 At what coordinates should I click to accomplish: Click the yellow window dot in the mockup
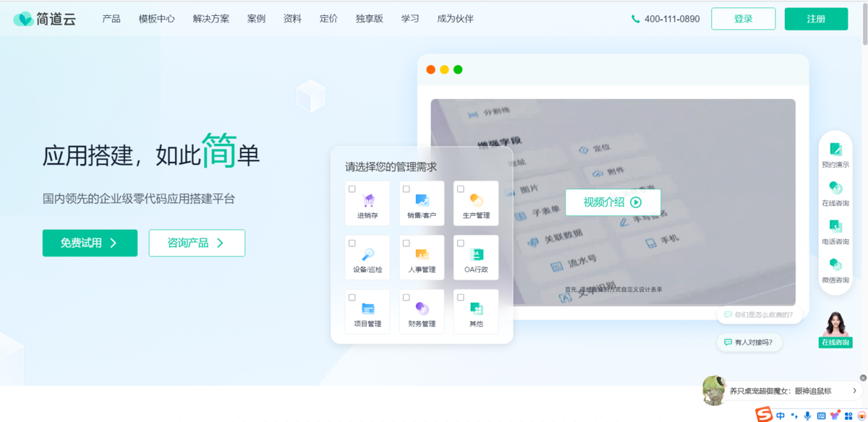pos(444,69)
